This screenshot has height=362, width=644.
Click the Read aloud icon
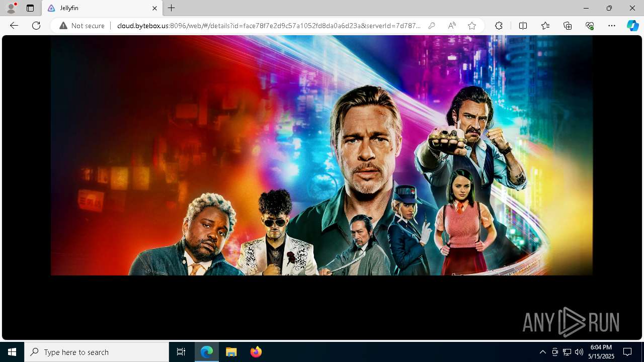452,26
